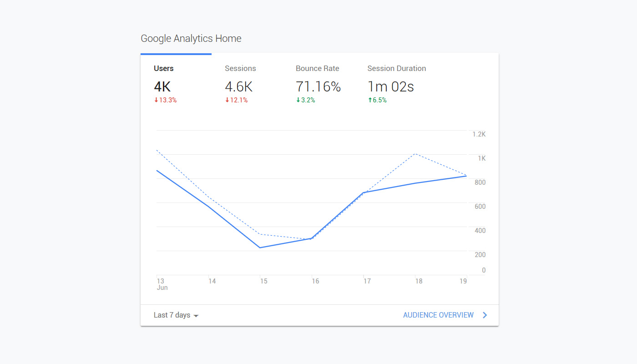
Task: Click the 16 date axis label
Action: coord(315,281)
